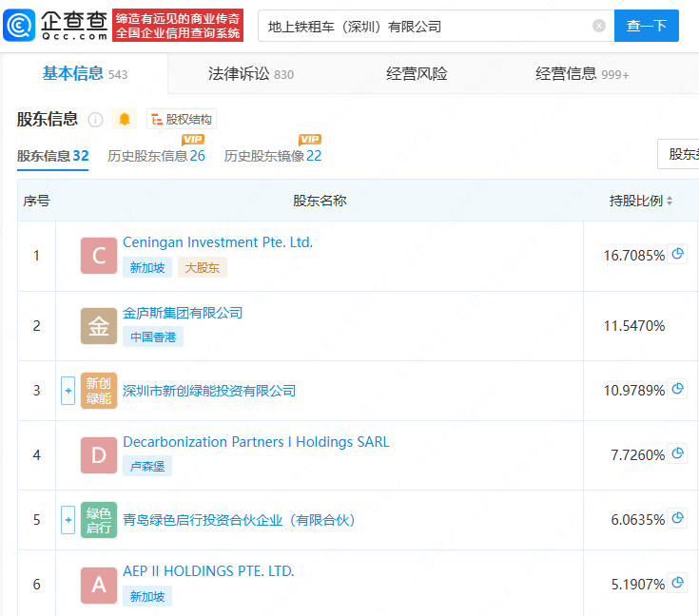The image size is (699, 616).
Task: Open 金庐斯集团有限公司 company link
Action: pyautogui.click(x=183, y=313)
